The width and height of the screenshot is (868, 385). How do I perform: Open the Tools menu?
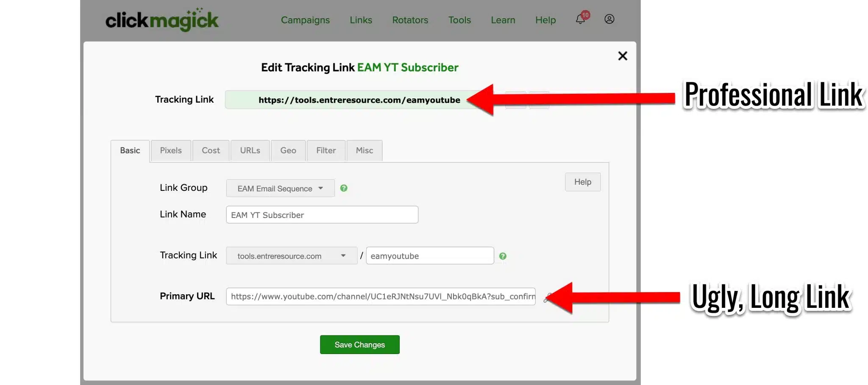click(x=459, y=20)
